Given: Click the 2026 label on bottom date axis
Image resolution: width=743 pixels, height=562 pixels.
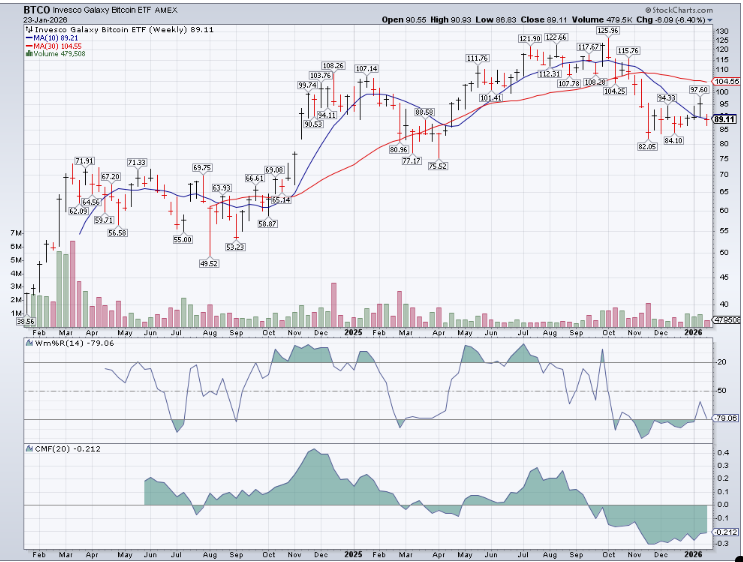Looking at the screenshot, I should pos(695,553).
